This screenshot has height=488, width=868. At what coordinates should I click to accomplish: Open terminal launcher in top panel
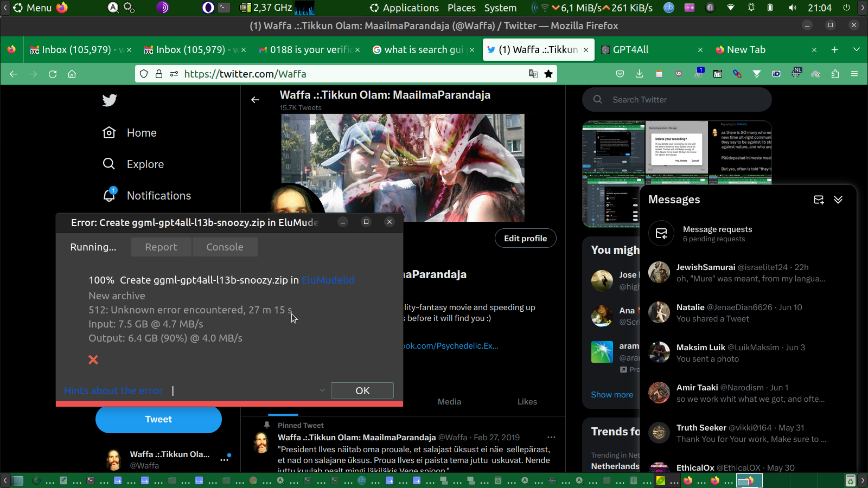click(x=224, y=8)
